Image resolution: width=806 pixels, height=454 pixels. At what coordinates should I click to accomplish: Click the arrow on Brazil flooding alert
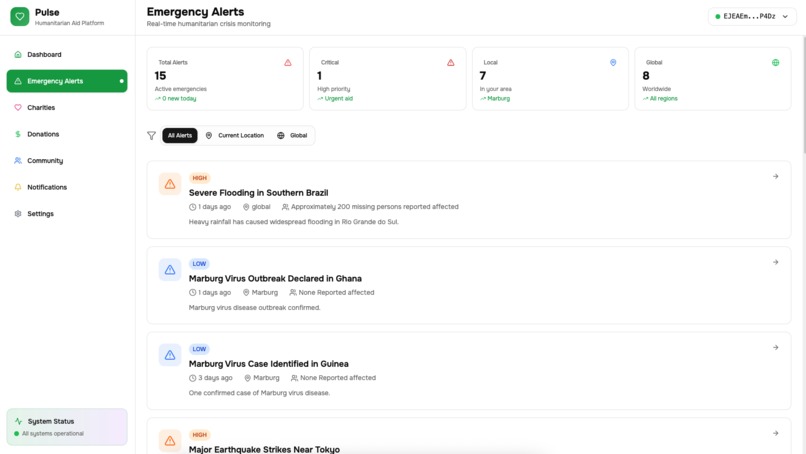coord(775,176)
